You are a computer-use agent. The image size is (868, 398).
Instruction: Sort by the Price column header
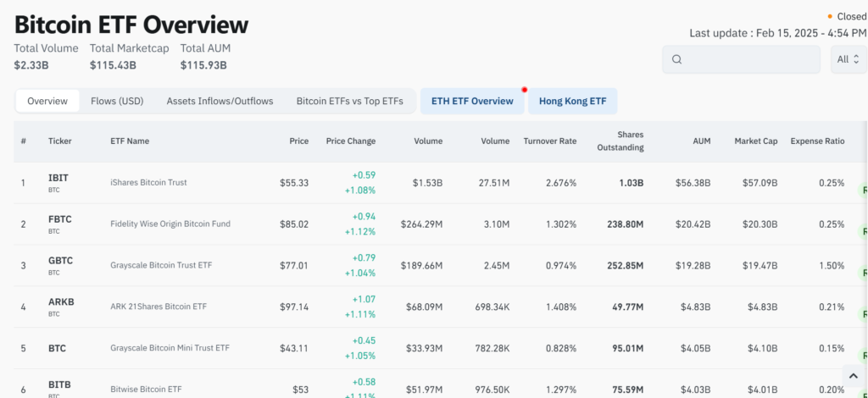click(299, 141)
